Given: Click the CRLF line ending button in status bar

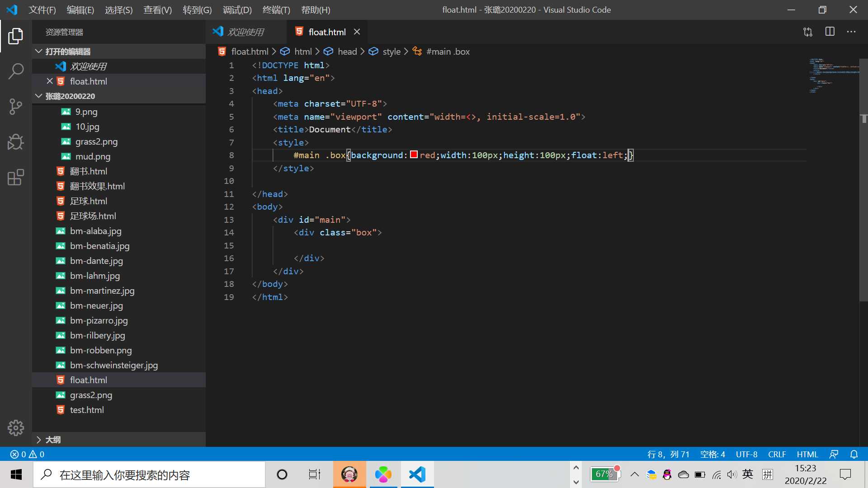Looking at the screenshot, I should (777, 454).
